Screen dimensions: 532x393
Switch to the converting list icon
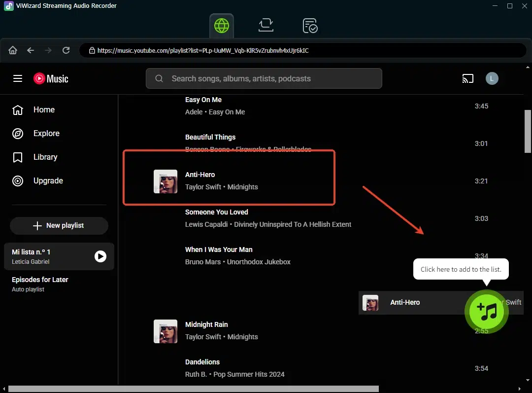[x=266, y=26]
